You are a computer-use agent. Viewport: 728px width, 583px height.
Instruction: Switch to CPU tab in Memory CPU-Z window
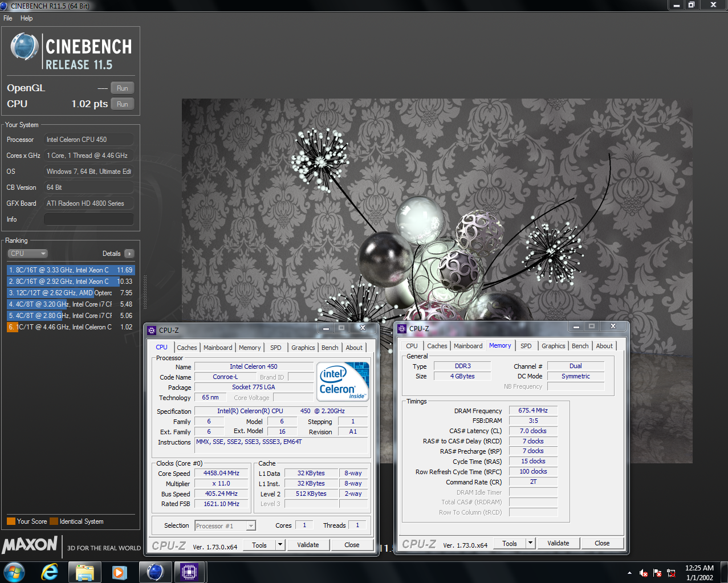412,346
